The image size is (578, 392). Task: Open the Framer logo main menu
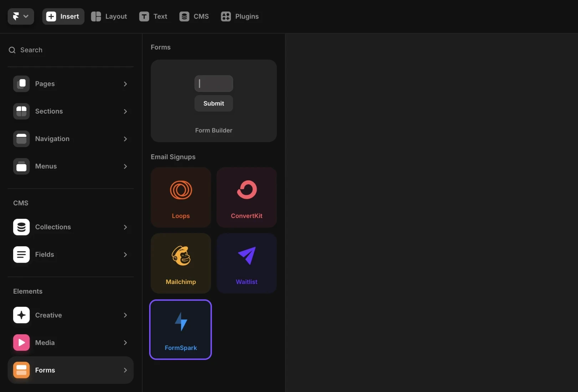coord(21,16)
